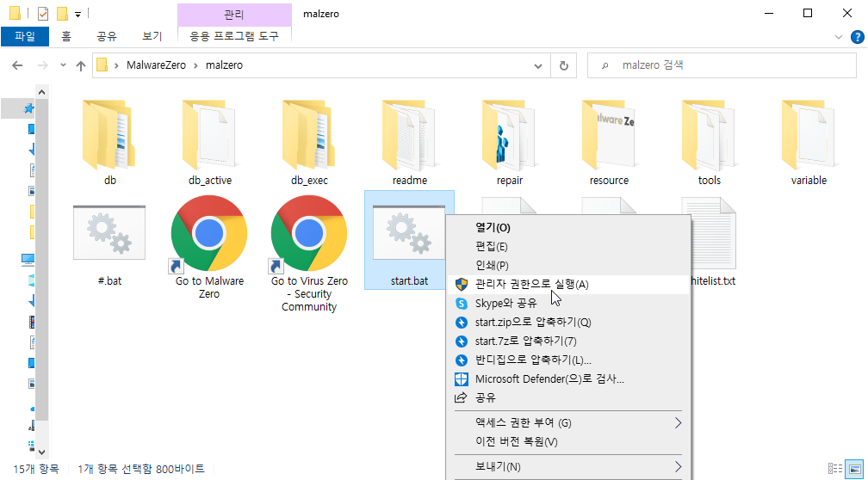Select Go to Virus Zero shortcut
868x480 pixels.
(x=309, y=235)
